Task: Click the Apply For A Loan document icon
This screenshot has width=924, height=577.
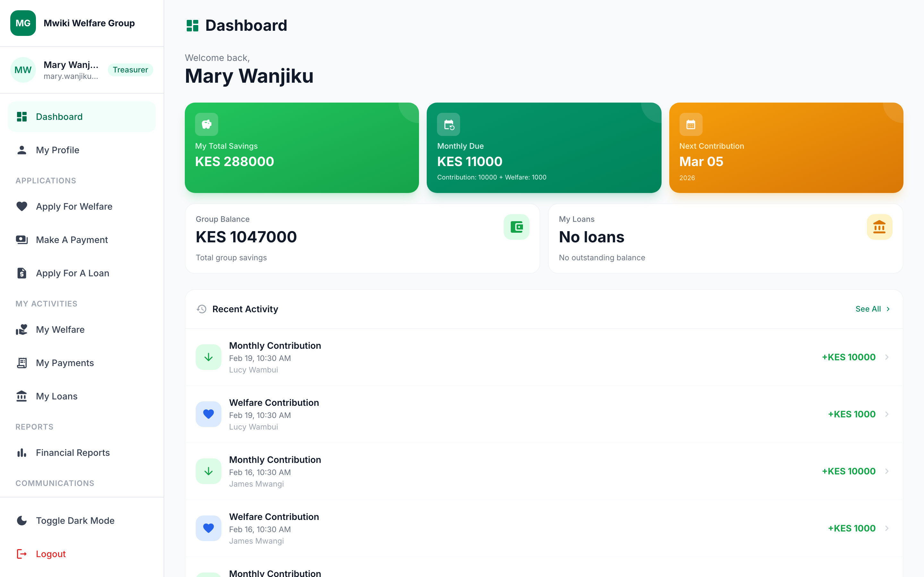Action: pos(22,273)
